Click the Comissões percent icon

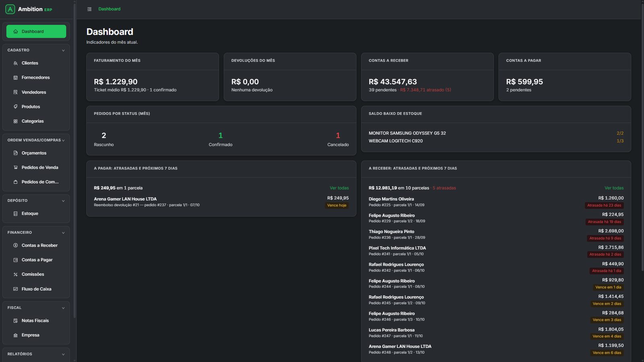16,274
